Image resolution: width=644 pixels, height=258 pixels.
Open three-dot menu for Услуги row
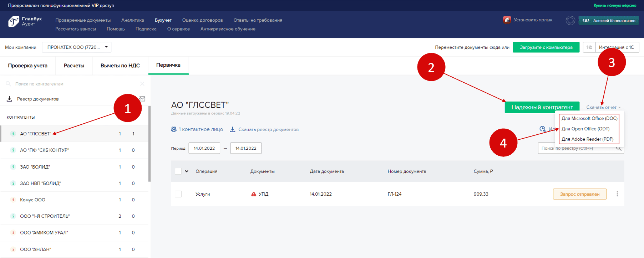pos(617,194)
